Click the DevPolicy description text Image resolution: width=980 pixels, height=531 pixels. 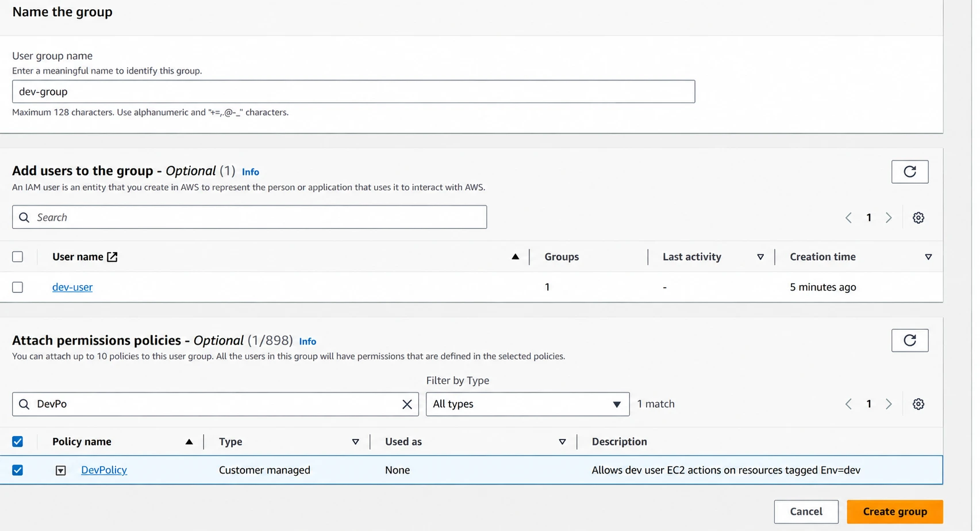(726, 470)
